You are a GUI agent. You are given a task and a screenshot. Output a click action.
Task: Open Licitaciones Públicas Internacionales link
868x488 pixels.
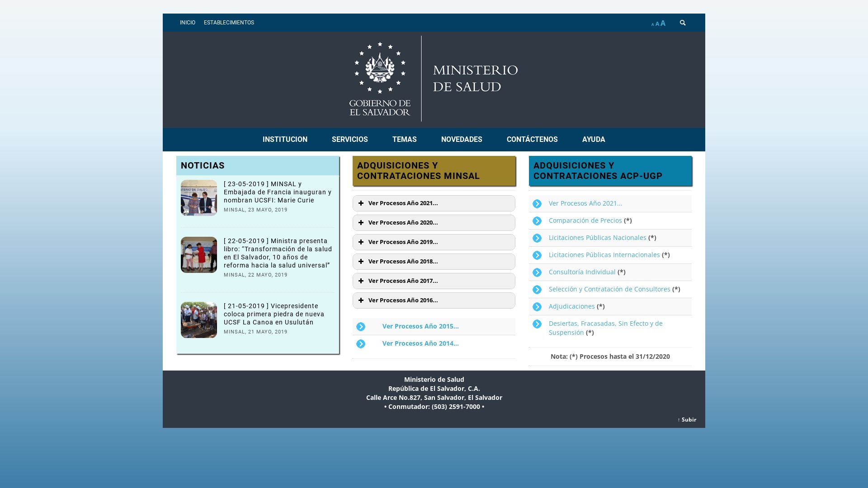[604, 255]
